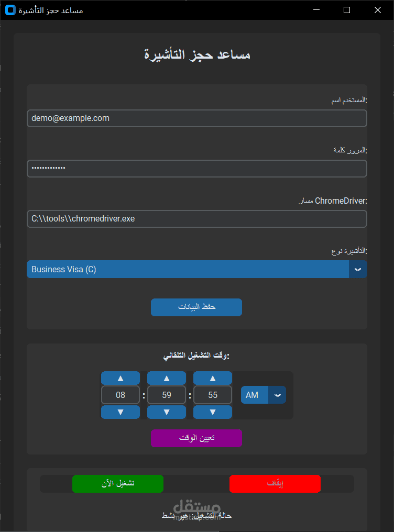This screenshot has height=532, width=394.
Task: Click the وقت التشغيل التلقائي label
Action: click(196, 356)
